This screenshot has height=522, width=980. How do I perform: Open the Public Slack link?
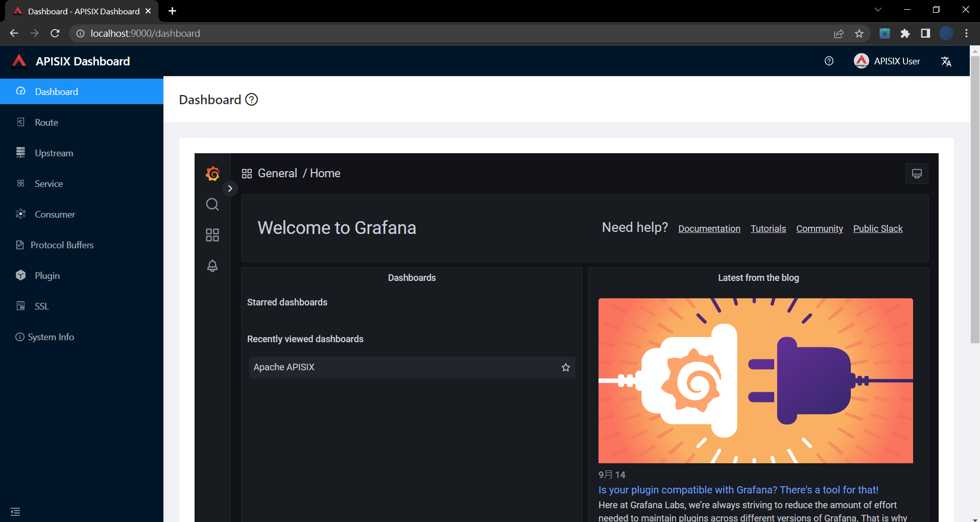click(x=877, y=229)
